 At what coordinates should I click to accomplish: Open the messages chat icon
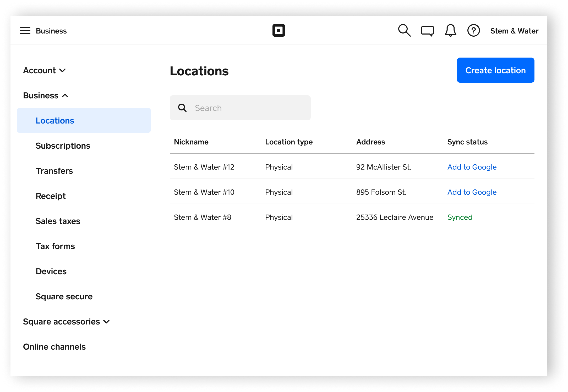(x=427, y=31)
